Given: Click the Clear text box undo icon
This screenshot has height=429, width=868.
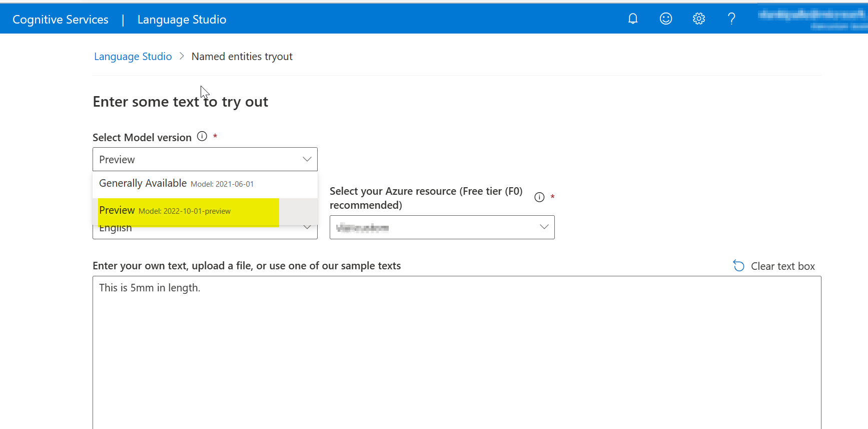Looking at the screenshot, I should point(738,266).
